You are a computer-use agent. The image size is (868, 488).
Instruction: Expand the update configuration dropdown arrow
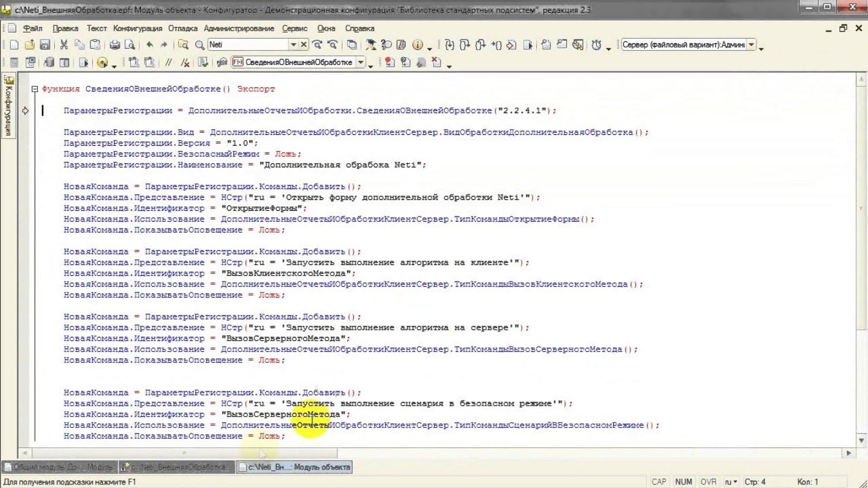(x=113, y=66)
